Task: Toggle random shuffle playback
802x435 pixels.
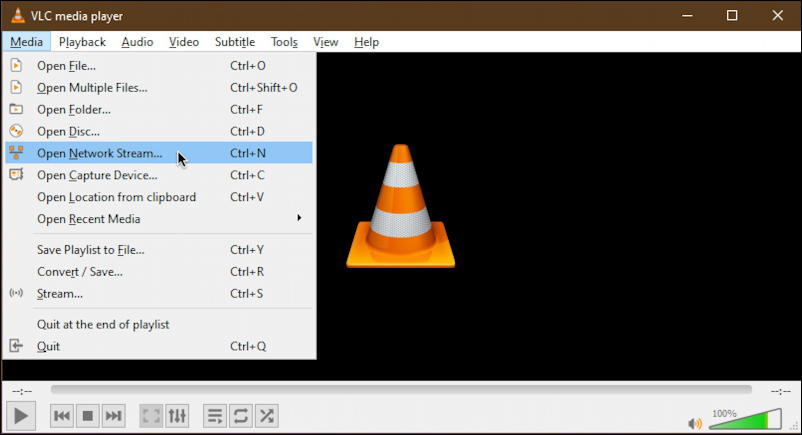Action: (266, 416)
